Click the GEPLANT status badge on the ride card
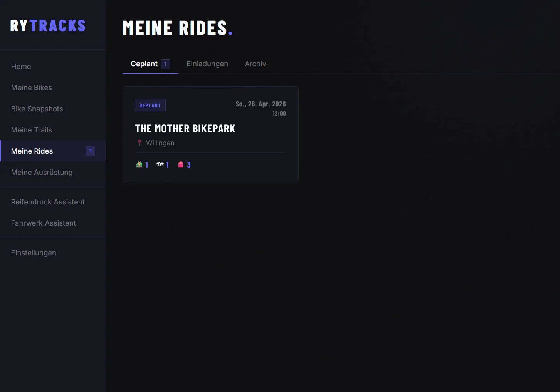Screen dimensions: 560x392 pos(150,105)
